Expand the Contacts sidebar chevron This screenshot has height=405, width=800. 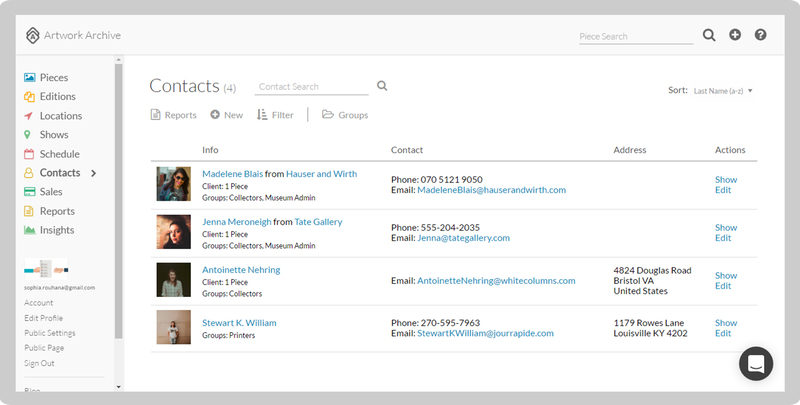tap(94, 173)
